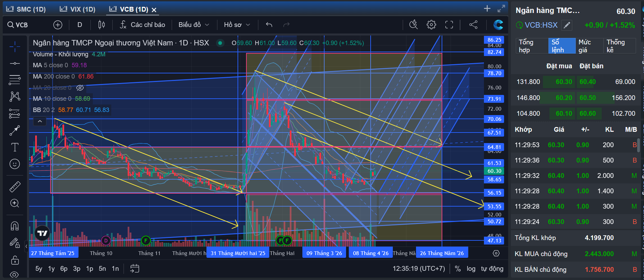Select the arrow annotation tool
Image resolution: width=644 pixels, height=280 pixels.
pos(15,130)
